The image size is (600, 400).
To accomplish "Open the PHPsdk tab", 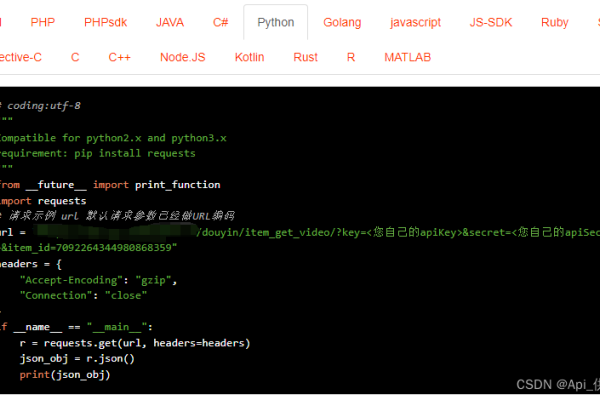I will tap(105, 22).
